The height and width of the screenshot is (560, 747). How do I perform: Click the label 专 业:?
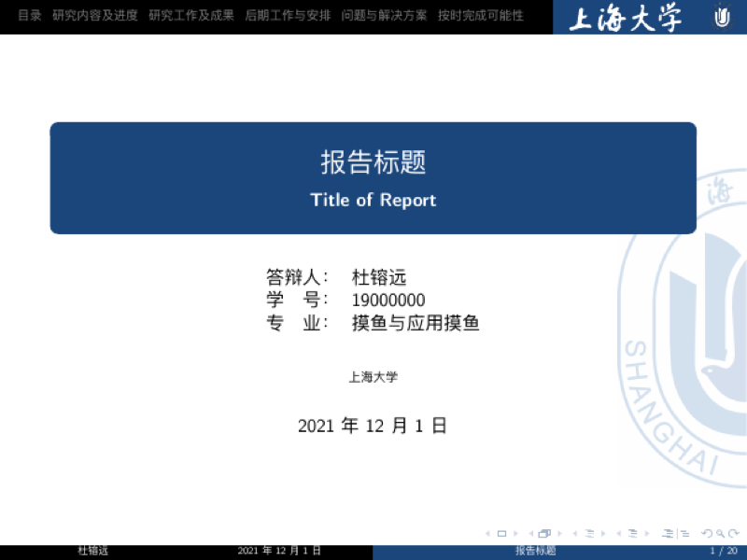[x=297, y=323]
